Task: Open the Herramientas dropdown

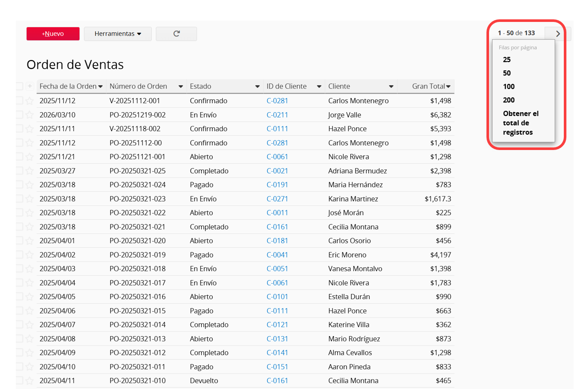Action: [118, 34]
